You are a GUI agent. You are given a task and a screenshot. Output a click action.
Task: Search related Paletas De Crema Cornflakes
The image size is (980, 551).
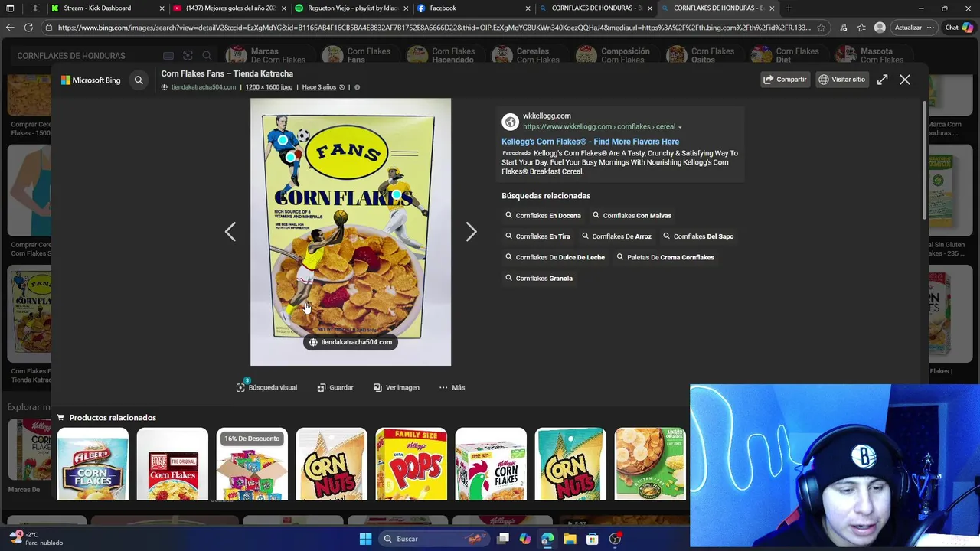(665, 257)
